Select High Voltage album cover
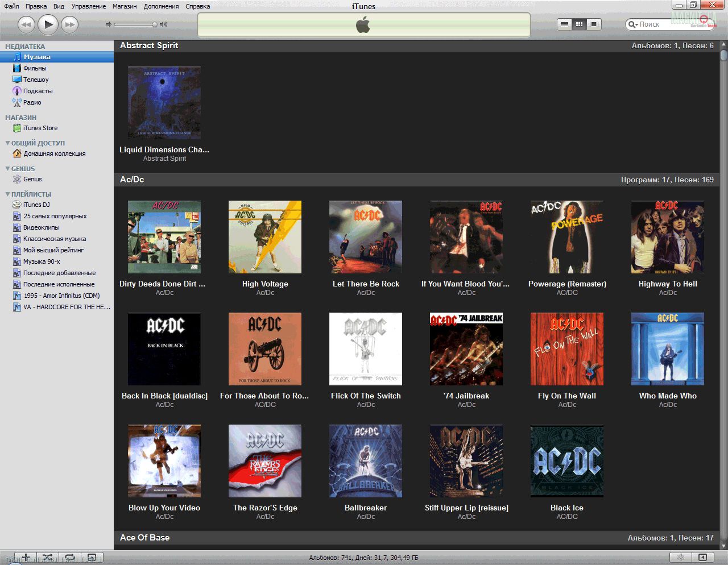The image size is (728, 565). (265, 237)
